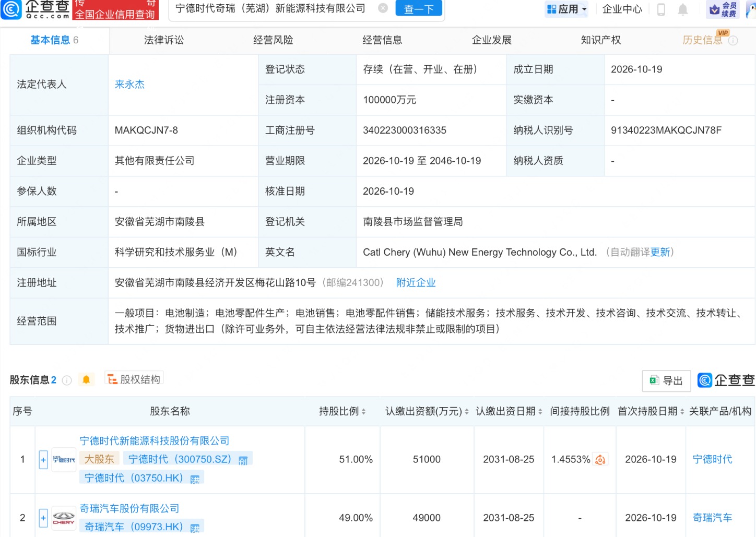Click the orange shareholder alert bell
This screenshot has width=756, height=537.
click(86, 380)
